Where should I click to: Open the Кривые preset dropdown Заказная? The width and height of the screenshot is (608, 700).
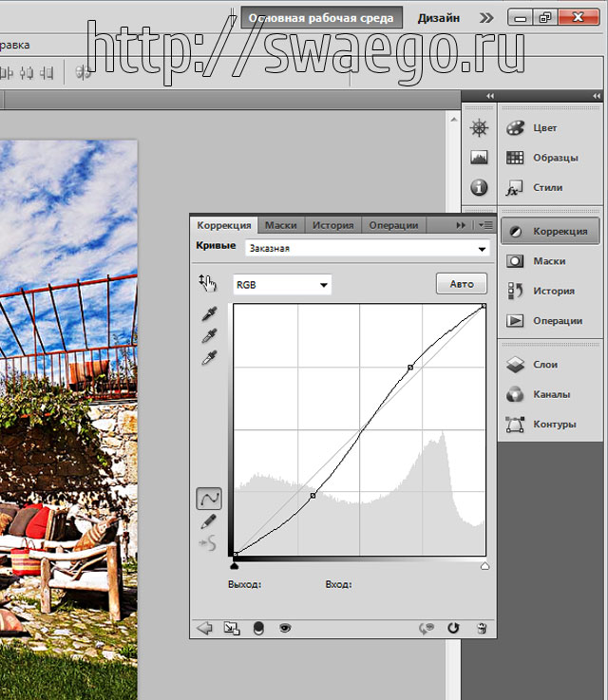pyautogui.click(x=368, y=248)
